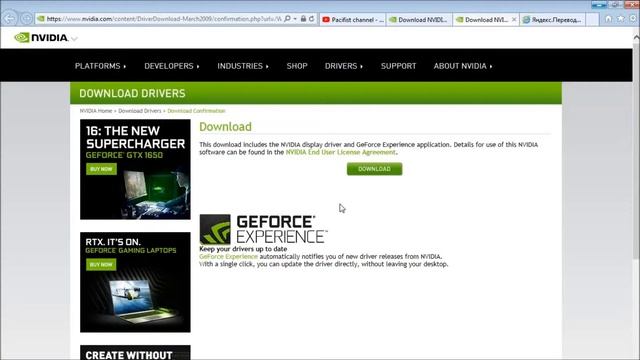Click the Download Drivers breadcrumb link

140,111
